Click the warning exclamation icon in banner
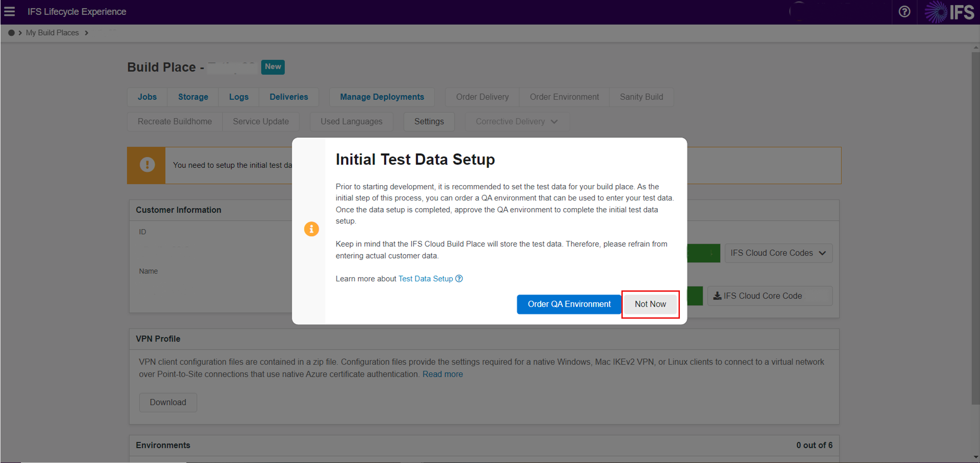This screenshot has height=463, width=980. 147,165
